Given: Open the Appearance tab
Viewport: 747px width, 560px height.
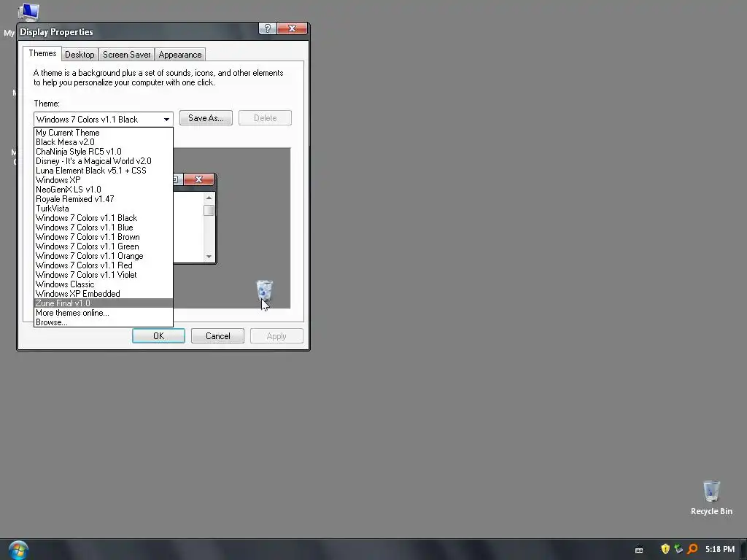Looking at the screenshot, I should (x=180, y=55).
